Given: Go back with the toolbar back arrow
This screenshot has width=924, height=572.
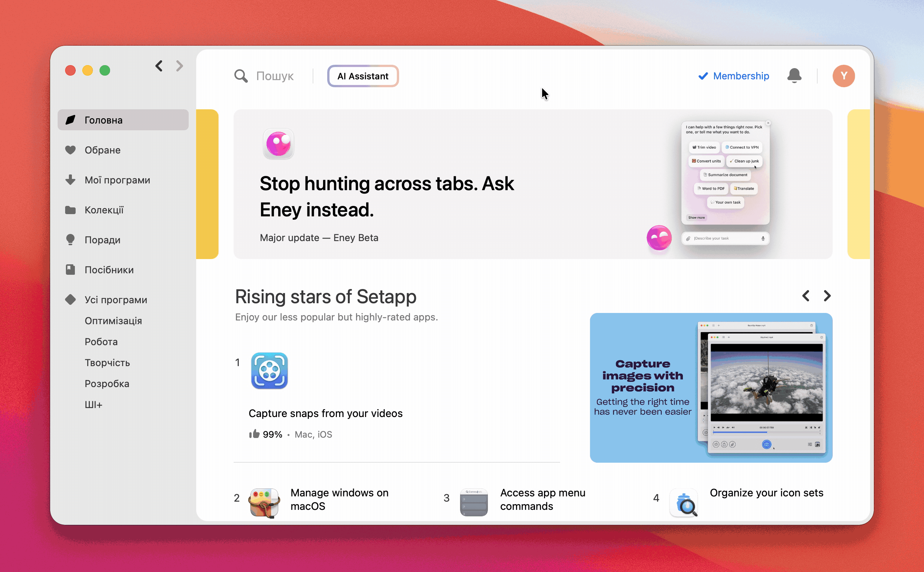Looking at the screenshot, I should (x=159, y=66).
